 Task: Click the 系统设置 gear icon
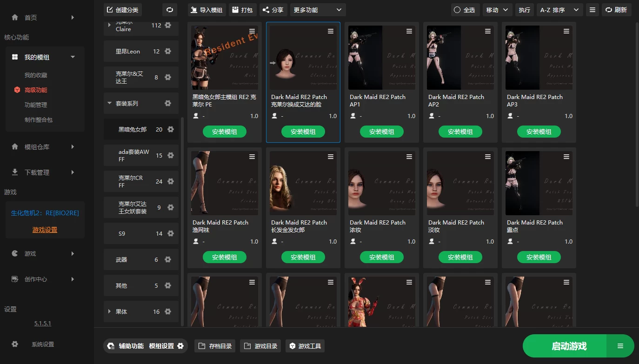pyautogui.click(x=15, y=344)
